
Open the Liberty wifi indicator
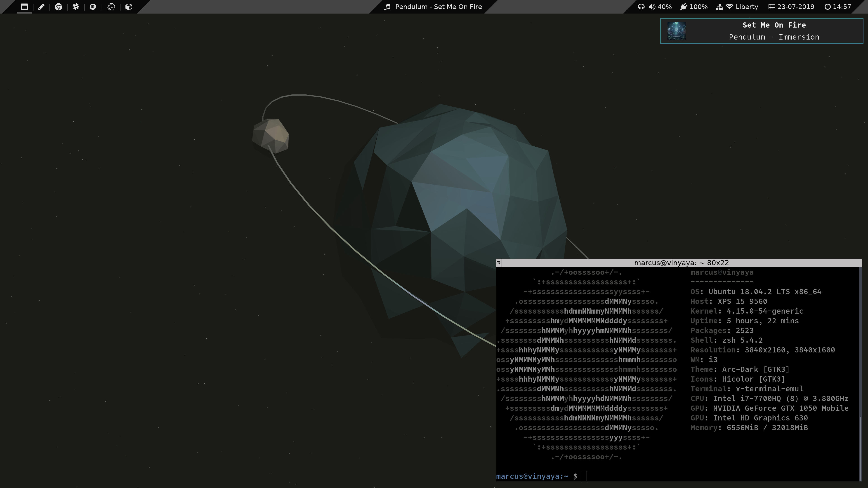point(743,7)
